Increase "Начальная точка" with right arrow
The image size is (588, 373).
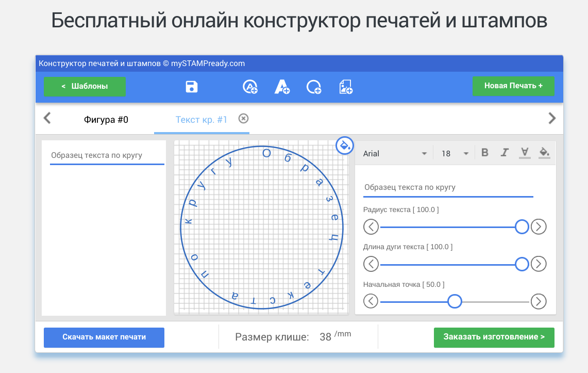[x=539, y=301]
